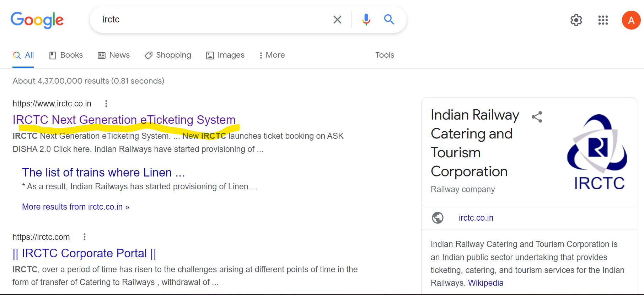Screen dimensions: 644x295
Task: Start voice search with microphone
Action: (x=366, y=20)
